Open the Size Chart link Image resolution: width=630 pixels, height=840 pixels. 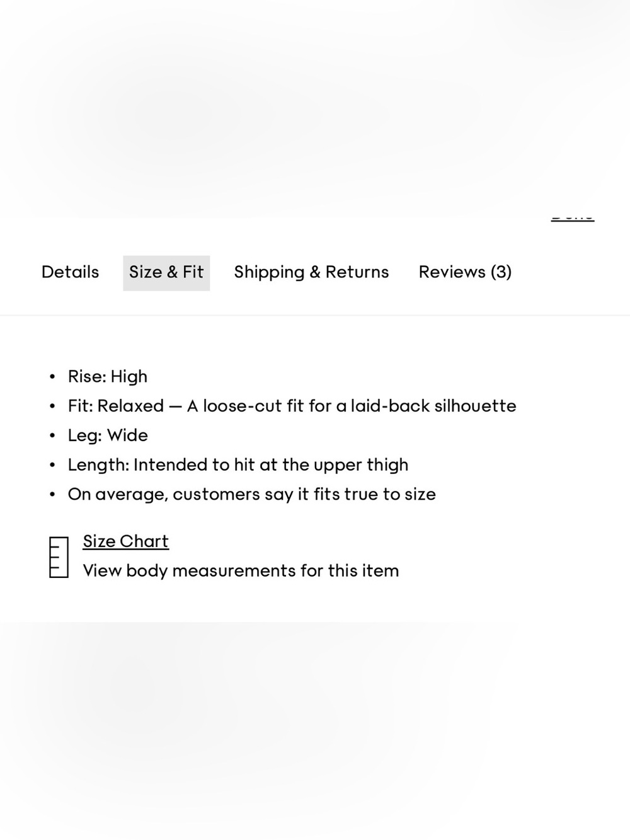[126, 541]
